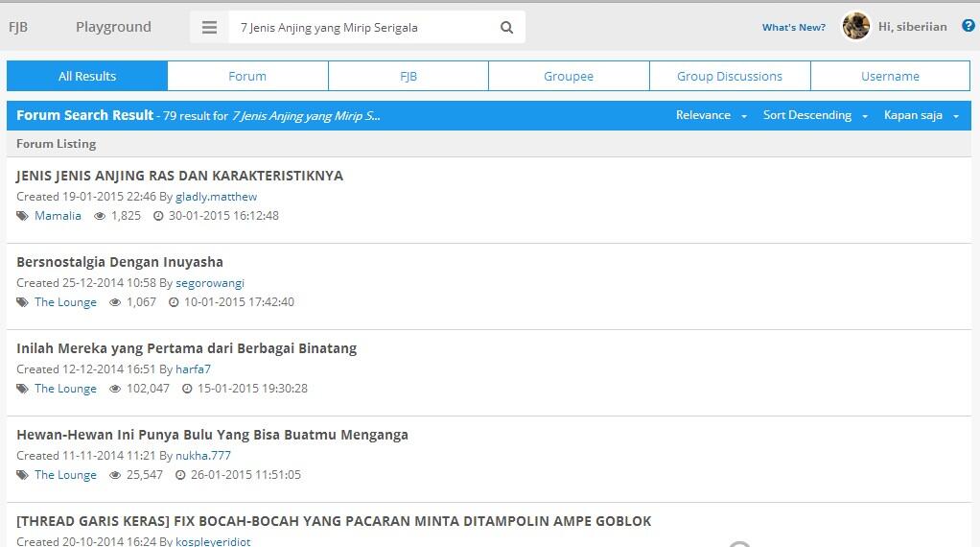
Task: Open thread Bersnostalgia Dengan Inuyasha
Action: pos(119,262)
